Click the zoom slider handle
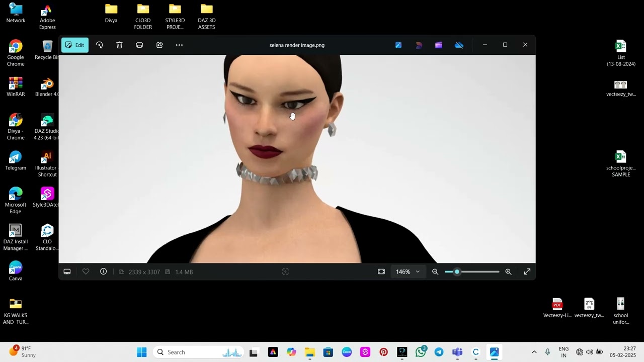 coord(457,271)
